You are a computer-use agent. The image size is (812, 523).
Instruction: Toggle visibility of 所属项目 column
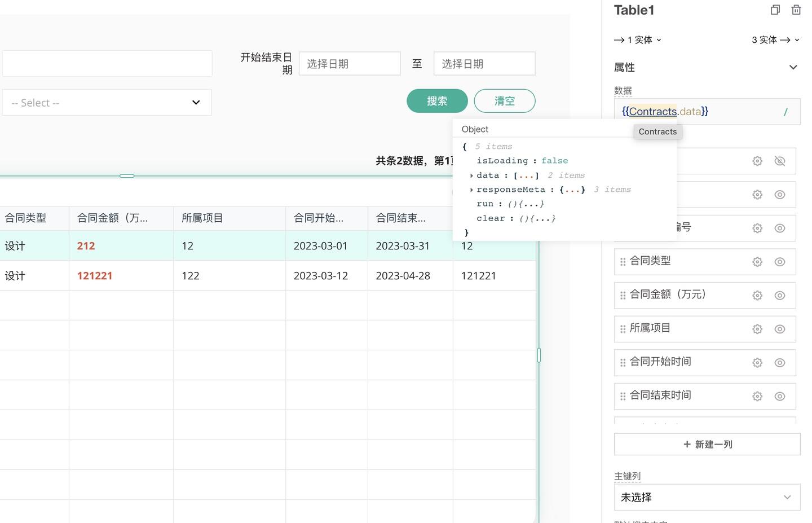coord(780,329)
